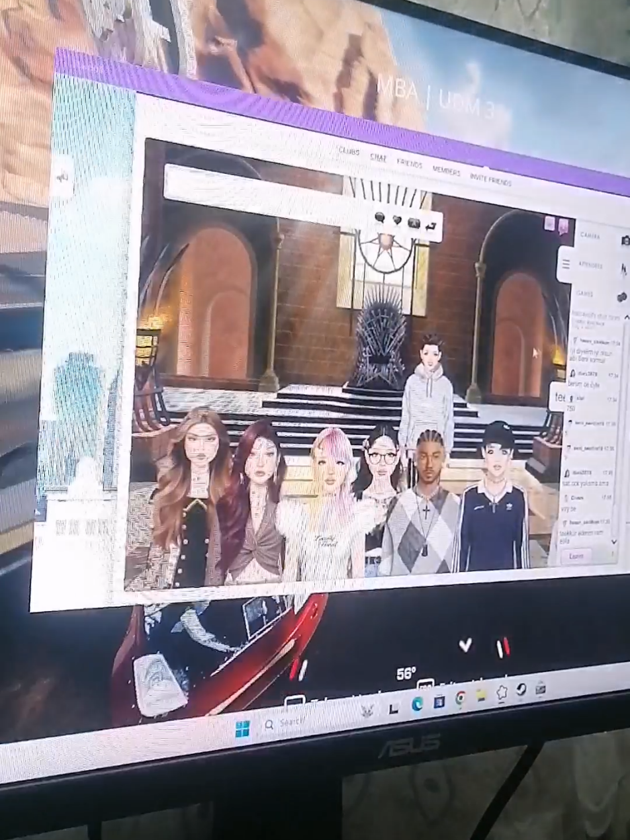630x840 pixels.
Task: Open the Camera icon in side panel
Action: 625,240
